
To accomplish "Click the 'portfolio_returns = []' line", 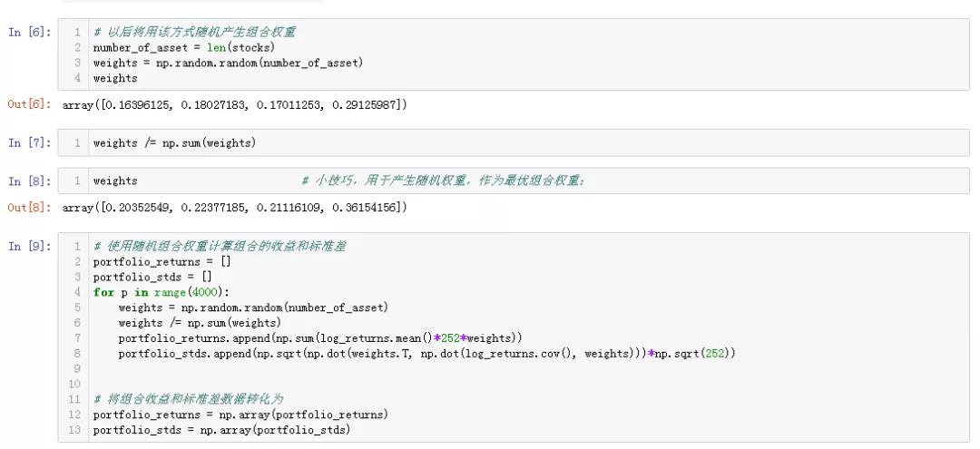I will (x=162, y=261).
